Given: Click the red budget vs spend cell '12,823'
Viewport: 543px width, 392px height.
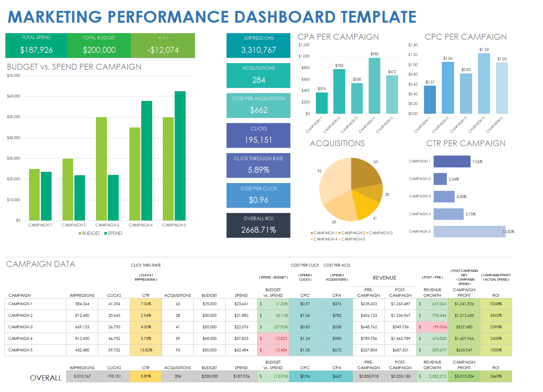Looking at the screenshot, I should [x=273, y=339].
